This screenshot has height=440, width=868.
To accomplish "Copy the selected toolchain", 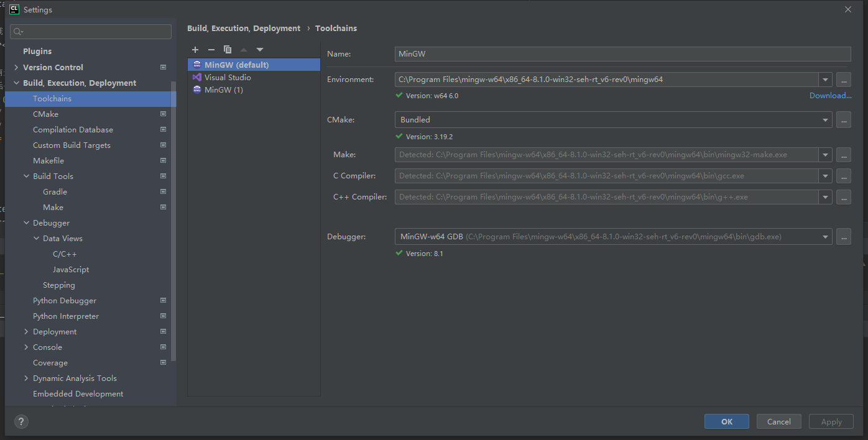I will click(x=228, y=50).
